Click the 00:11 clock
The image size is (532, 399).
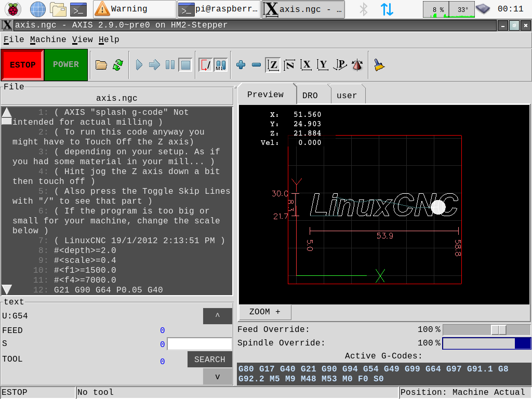[510, 9]
